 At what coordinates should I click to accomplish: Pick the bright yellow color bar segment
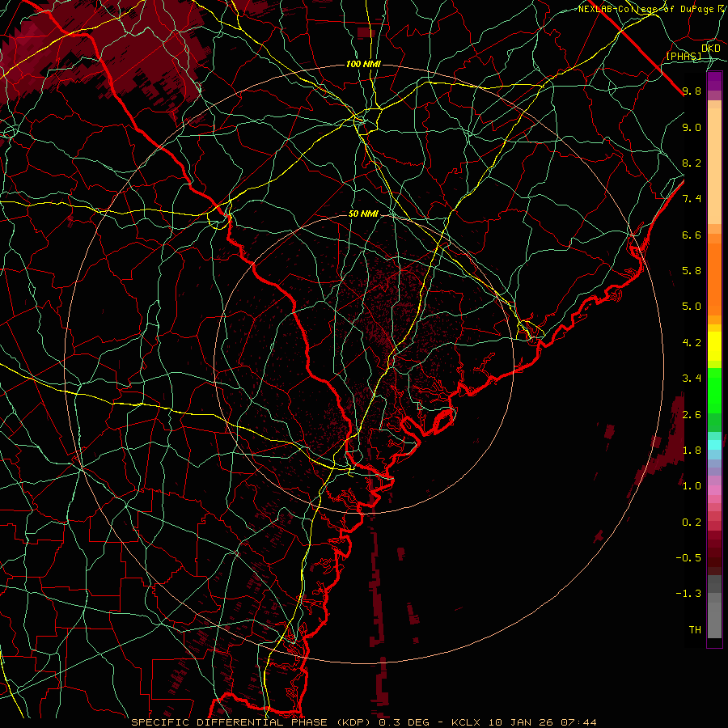coord(714,346)
